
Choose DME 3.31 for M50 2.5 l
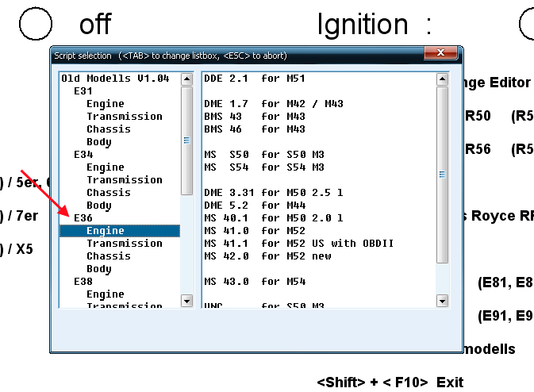274,192
